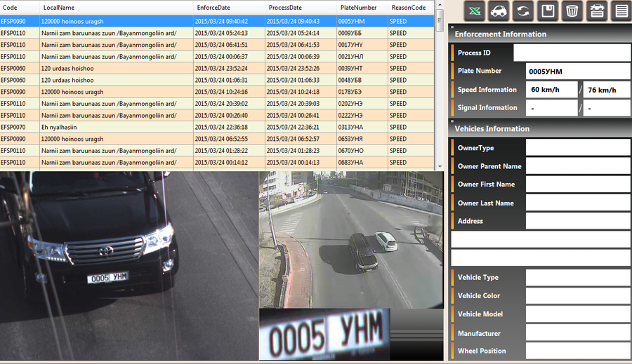Click the Vehicle Type input field
Viewport: 632px width, 364px height.
(578, 277)
